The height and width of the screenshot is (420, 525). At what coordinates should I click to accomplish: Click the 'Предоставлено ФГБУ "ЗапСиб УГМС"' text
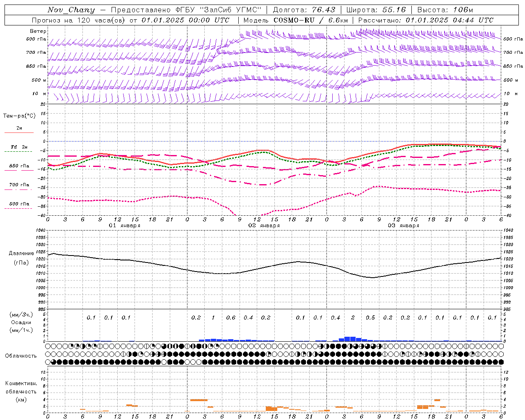[186, 10]
